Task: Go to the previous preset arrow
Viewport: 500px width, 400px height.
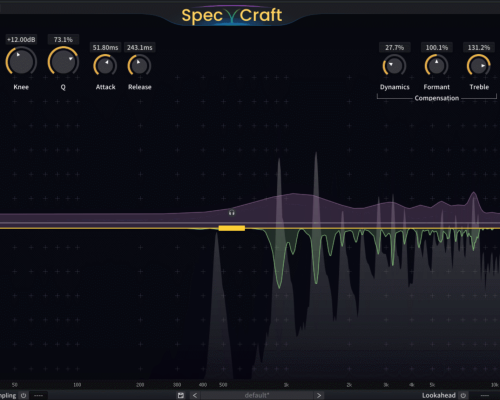Action: (195, 395)
